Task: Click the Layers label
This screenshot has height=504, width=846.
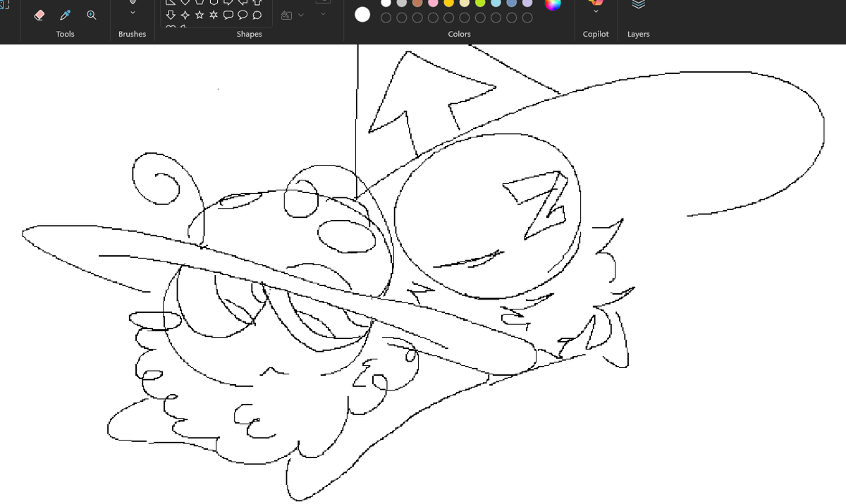Action: click(638, 34)
